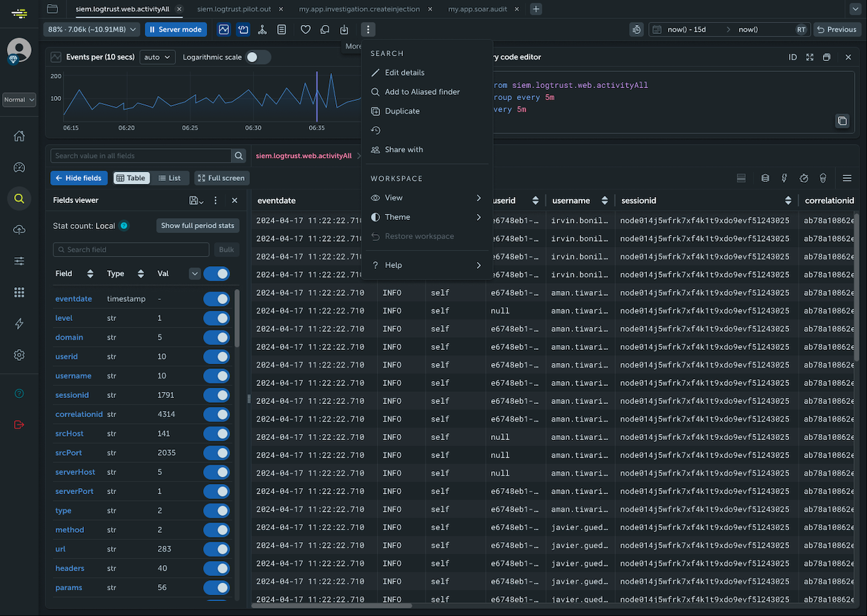The image size is (867, 616).
Task: Open the chart visualization icon in the toolbar
Action: pyautogui.click(x=224, y=29)
